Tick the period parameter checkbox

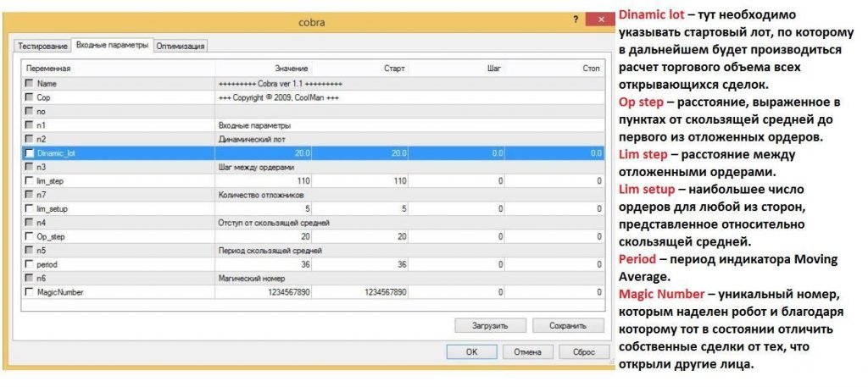coord(30,264)
